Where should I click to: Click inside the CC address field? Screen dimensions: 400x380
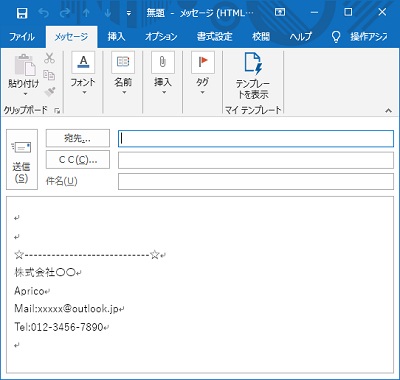(256, 160)
